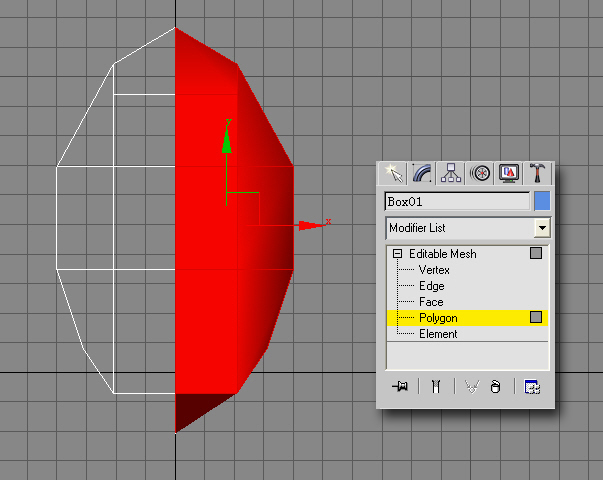The image size is (603, 480).
Task: Open the Utilities hammer tab
Action: [x=537, y=173]
